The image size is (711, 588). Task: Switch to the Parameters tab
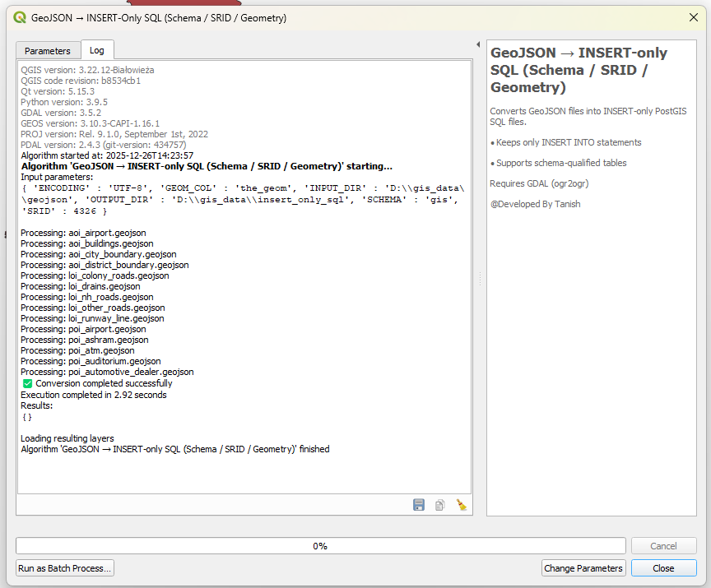coord(48,51)
